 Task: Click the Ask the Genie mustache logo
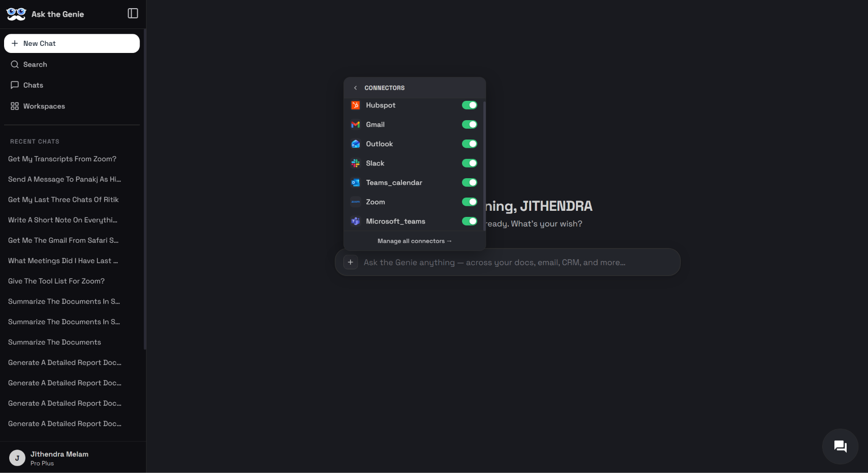point(16,14)
